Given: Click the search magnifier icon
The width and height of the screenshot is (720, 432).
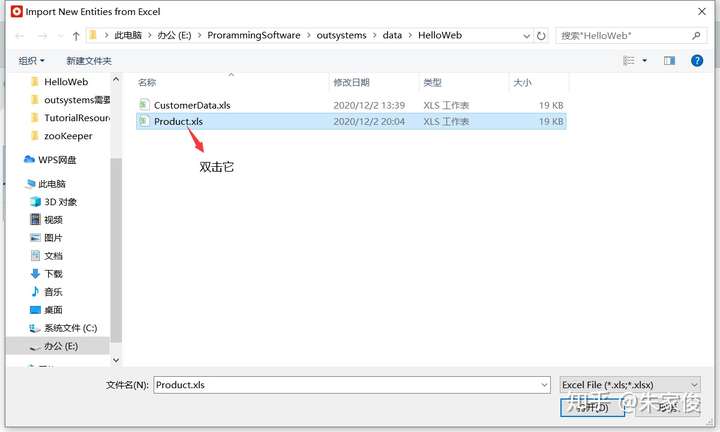Looking at the screenshot, I should (x=696, y=35).
